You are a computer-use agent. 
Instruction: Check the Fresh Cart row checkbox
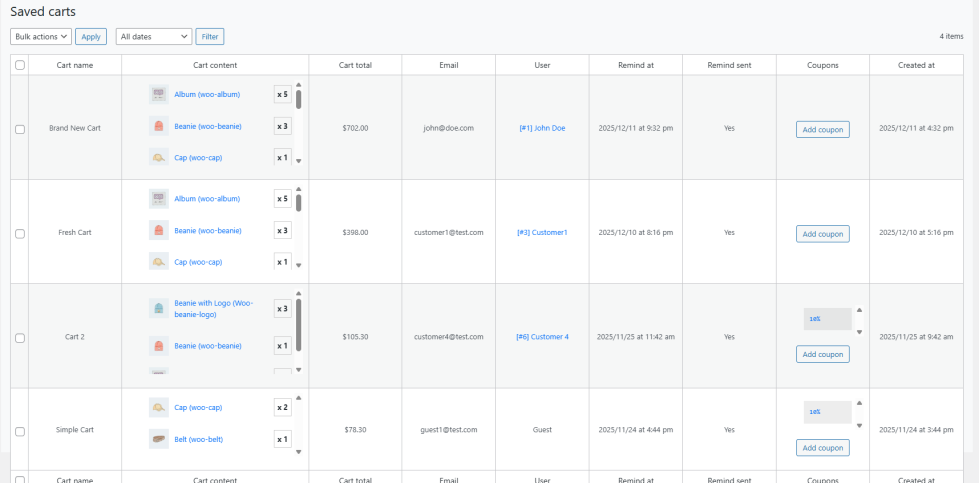20,233
